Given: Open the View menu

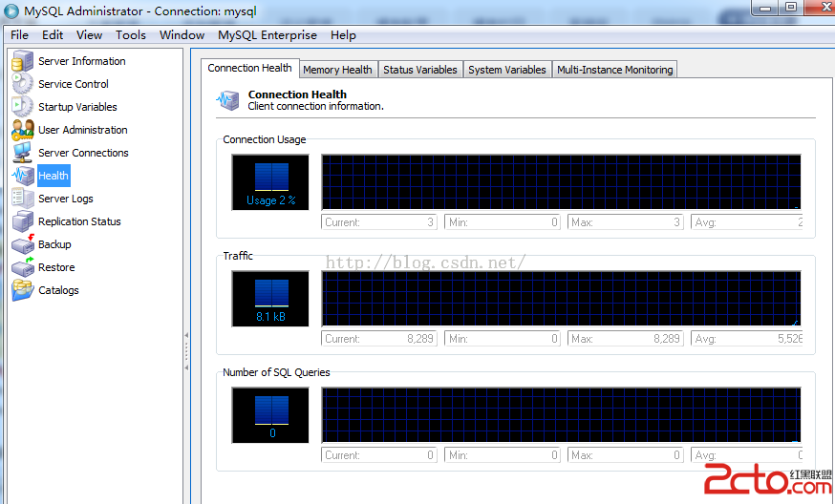Looking at the screenshot, I should (x=90, y=35).
